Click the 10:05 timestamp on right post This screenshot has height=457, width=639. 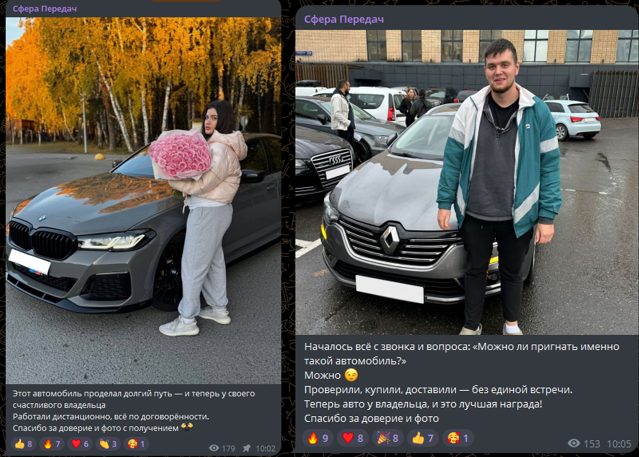619,444
